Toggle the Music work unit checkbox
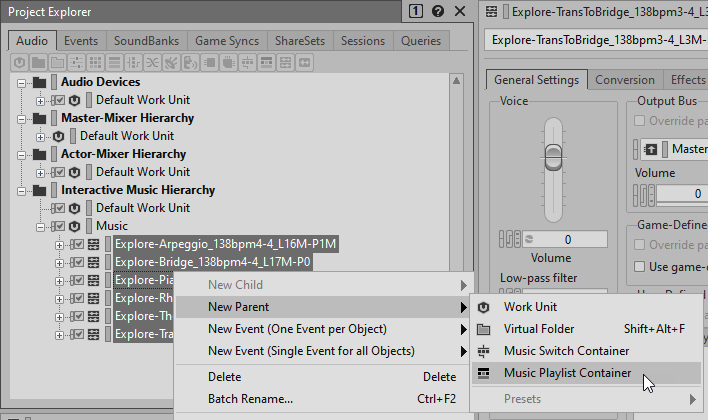Viewport: 708px width, 420px height. tap(58, 226)
